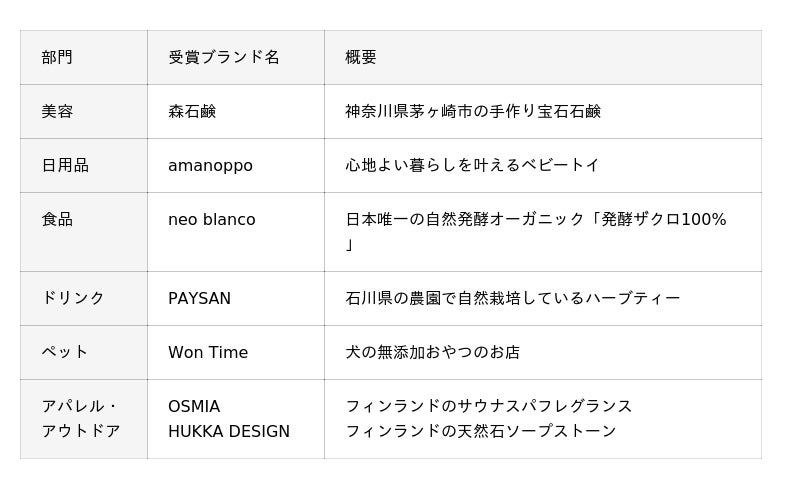
Task: Click the 神奈川県茅ヶ崎市 soap description
Action: pos(473,111)
